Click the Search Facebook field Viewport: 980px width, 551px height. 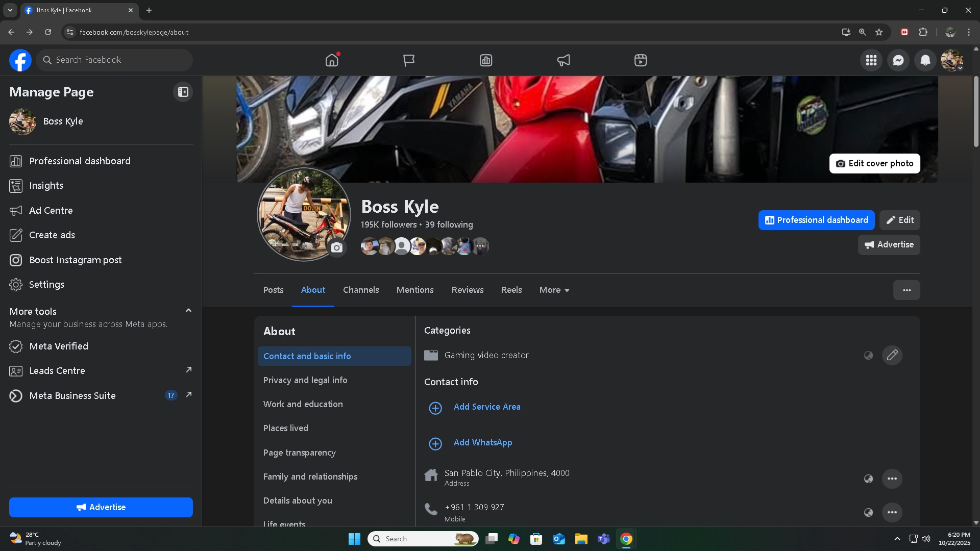[x=117, y=60]
